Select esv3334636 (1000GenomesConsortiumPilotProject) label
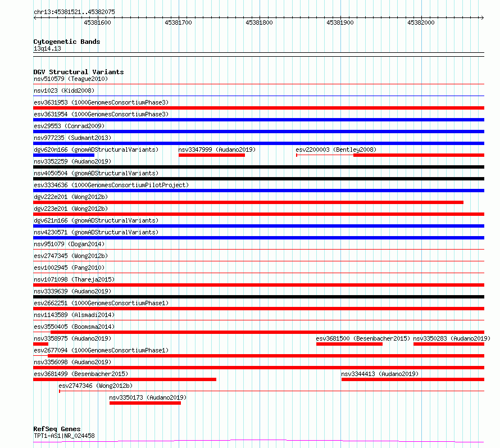 tap(111, 185)
